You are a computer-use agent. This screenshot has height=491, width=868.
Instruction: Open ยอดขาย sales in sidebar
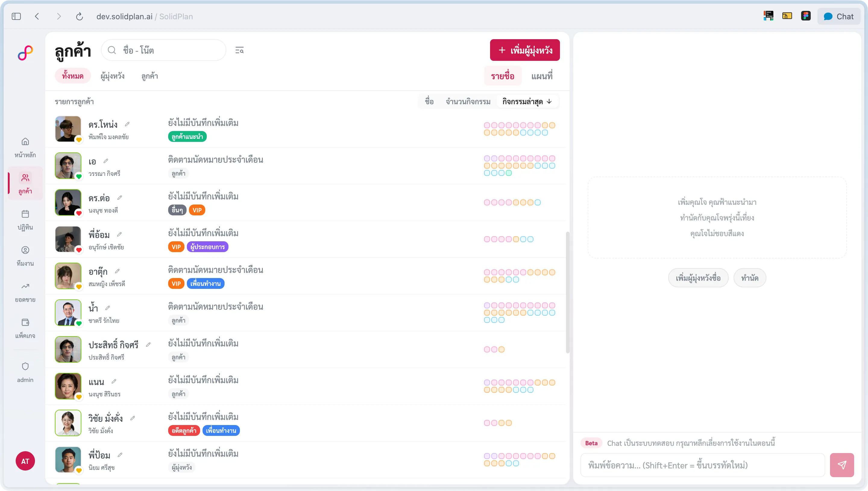(25, 292)
